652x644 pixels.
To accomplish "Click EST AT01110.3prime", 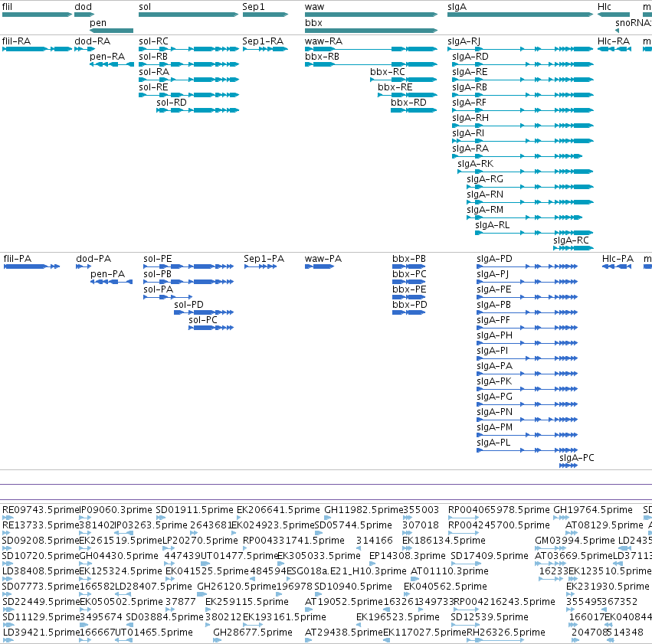I will (449, 571).
